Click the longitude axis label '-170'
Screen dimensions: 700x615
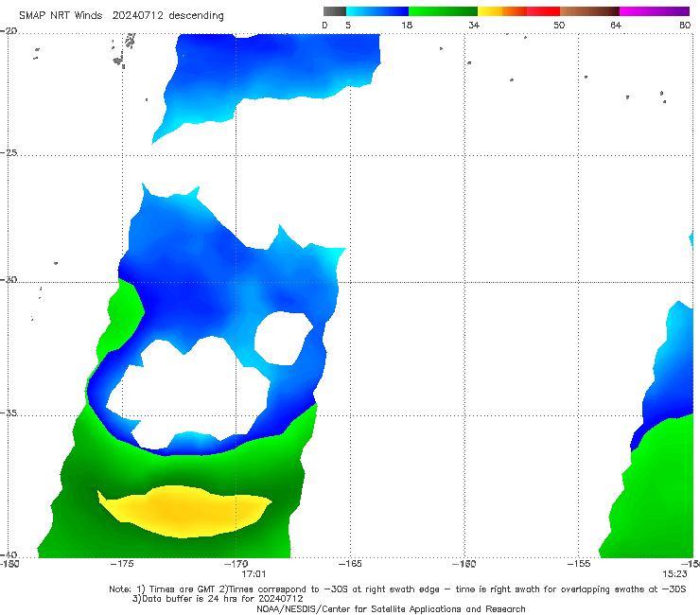click(x=236, y=564)
